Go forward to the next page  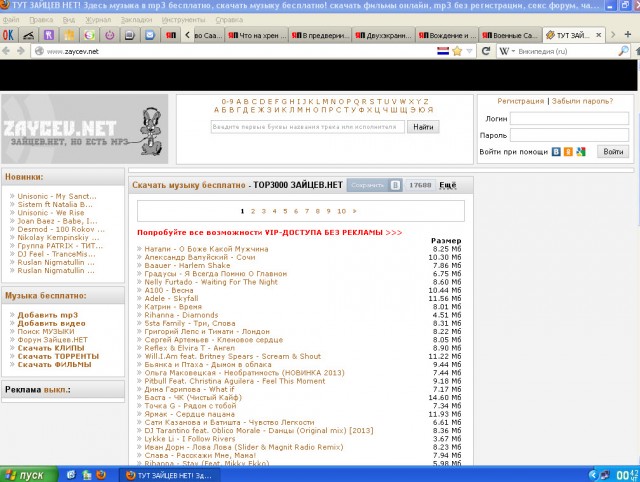click(20, 51)
